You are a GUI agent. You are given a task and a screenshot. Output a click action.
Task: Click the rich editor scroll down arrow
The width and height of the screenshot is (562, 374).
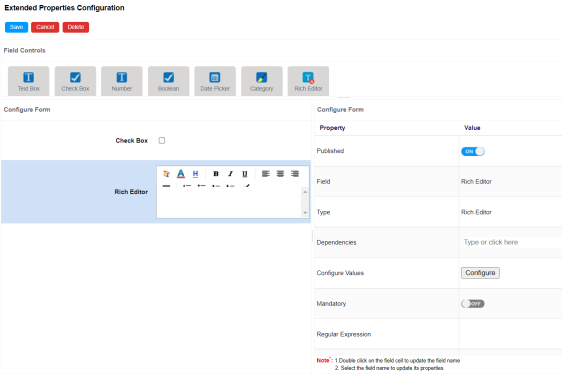pos(305,213)
